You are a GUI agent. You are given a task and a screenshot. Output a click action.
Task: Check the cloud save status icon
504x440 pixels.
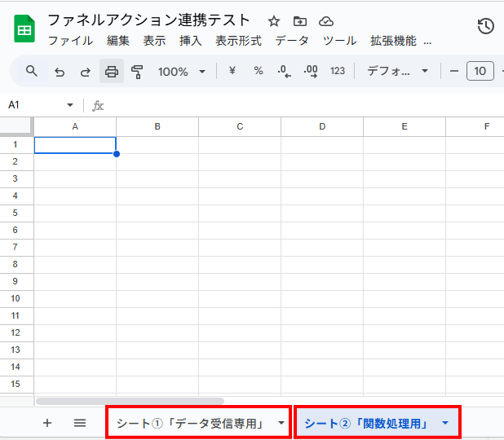tap(326, 21)
